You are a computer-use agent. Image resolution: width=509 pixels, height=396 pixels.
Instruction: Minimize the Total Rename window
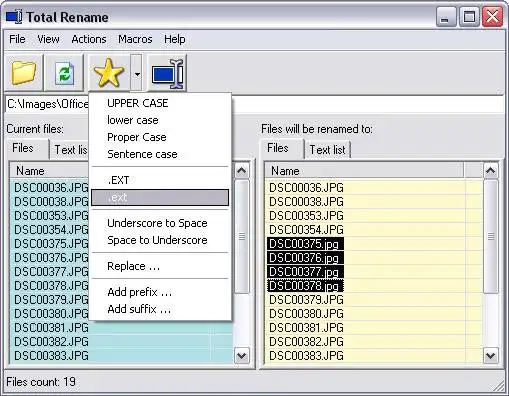[446, 17]
